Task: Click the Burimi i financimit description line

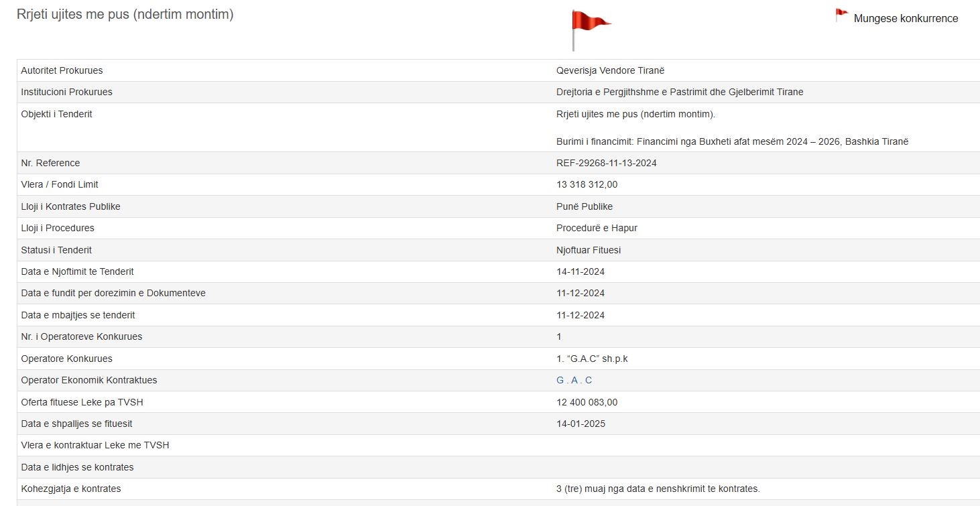Action: point(732,141)
